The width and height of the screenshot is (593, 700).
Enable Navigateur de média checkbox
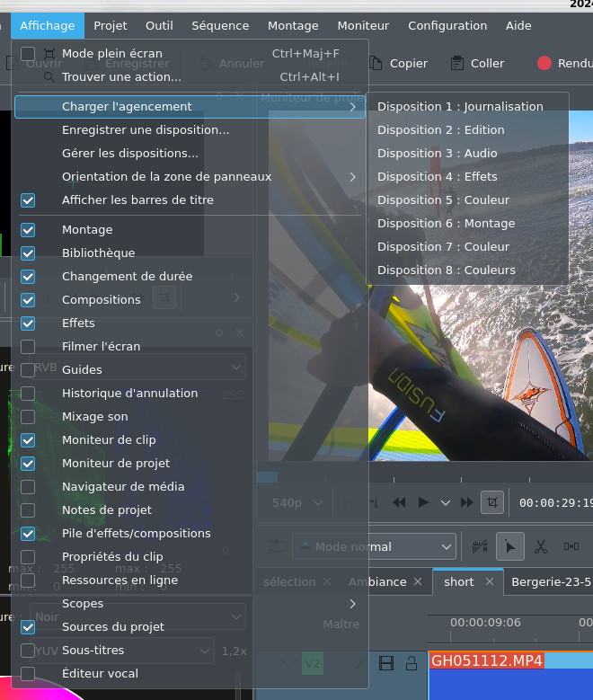28,487
